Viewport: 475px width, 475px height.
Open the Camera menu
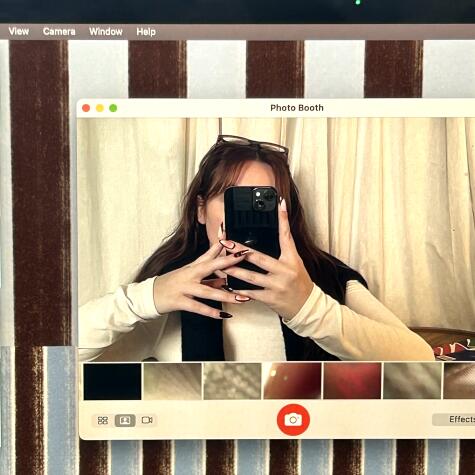pyautogui.click(x=59, y=32)
